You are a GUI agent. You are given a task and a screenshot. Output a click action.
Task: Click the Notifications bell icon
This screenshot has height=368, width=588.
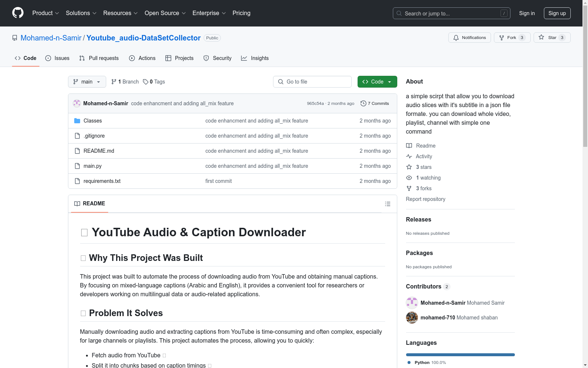click(456, 38)
